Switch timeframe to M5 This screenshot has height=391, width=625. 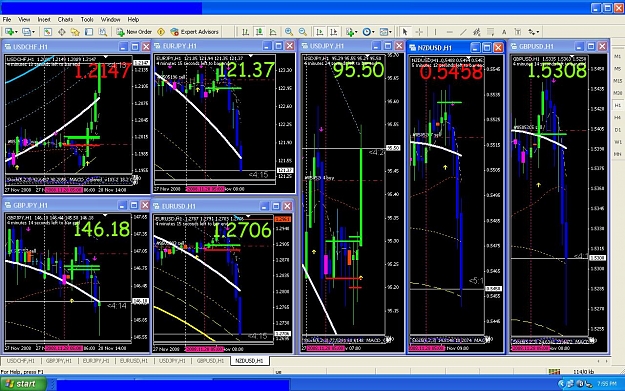(x=617, y=69)
